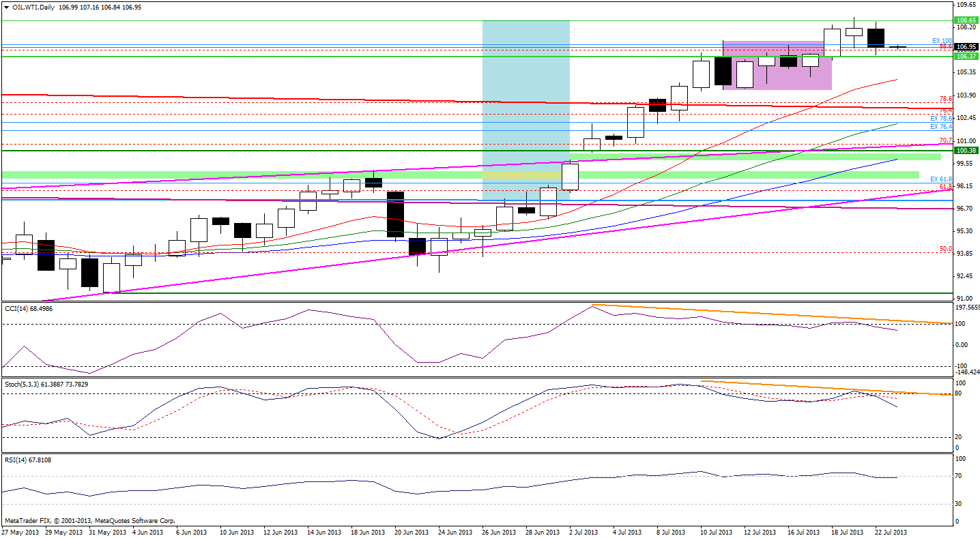Click the green 108.65 price level tag
This screenshot has width=980, height=538.
tap(965, 20)
